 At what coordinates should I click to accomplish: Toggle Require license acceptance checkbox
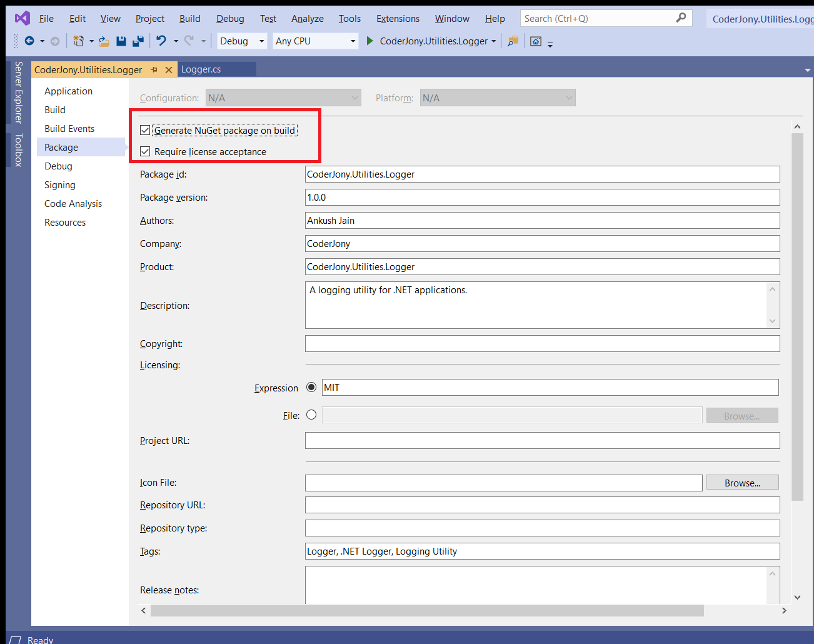coord(145,151)
